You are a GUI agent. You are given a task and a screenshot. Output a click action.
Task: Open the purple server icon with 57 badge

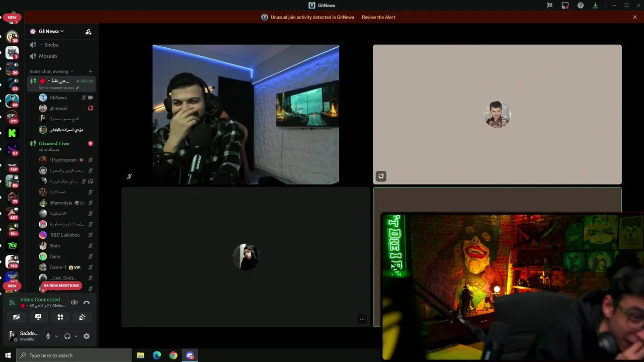(x=12, y=149)
